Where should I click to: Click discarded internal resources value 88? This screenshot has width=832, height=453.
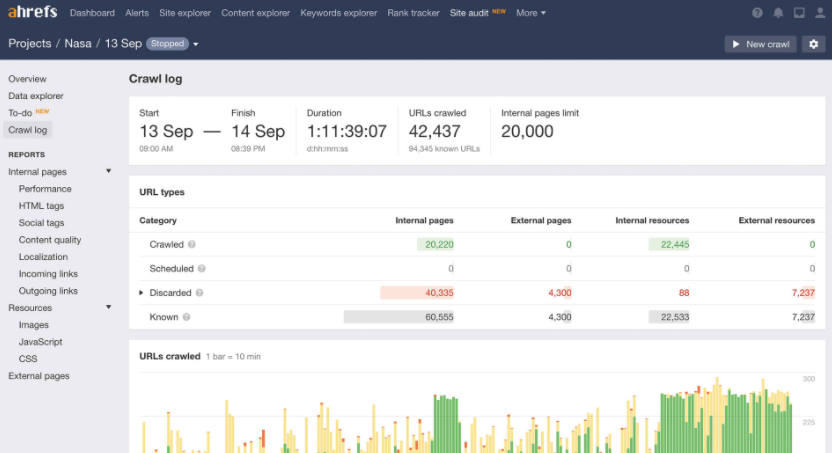click(684, 293)
